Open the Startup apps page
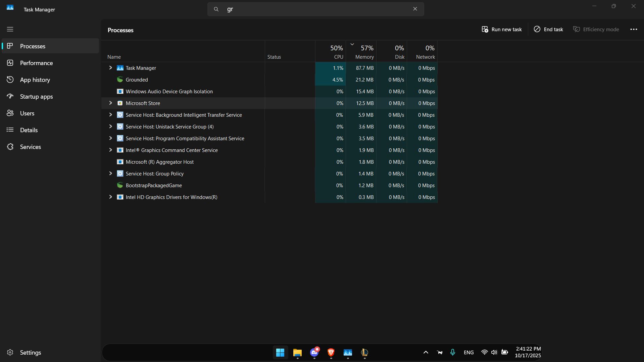Image resolution: width=644 pixels, height=362 pixels. (36, 97)
